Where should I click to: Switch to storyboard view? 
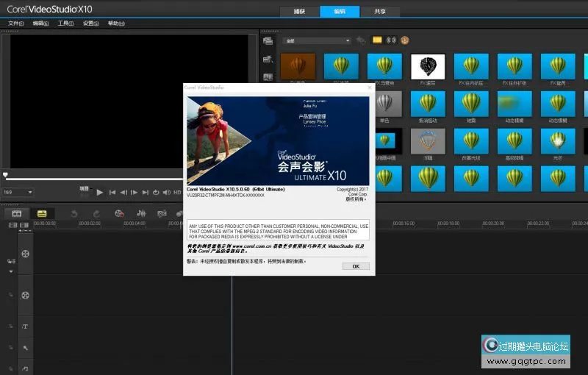click(x=17, y=214)
